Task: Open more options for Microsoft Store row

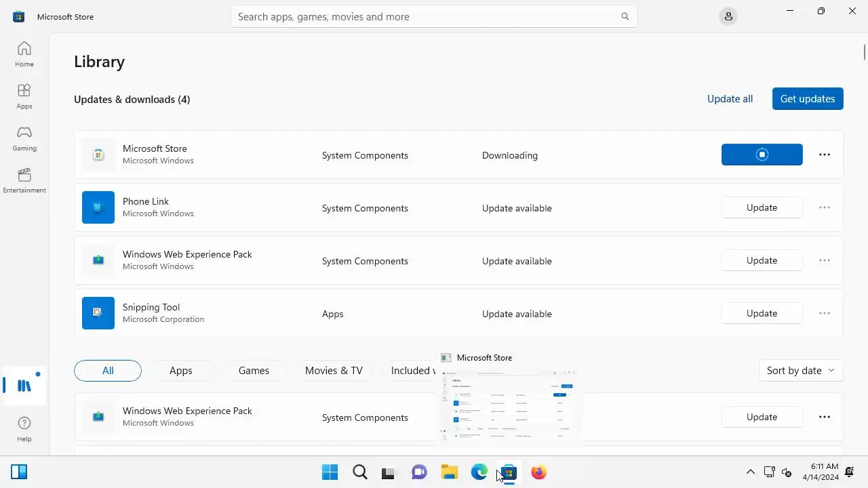Action: [825, 155]
